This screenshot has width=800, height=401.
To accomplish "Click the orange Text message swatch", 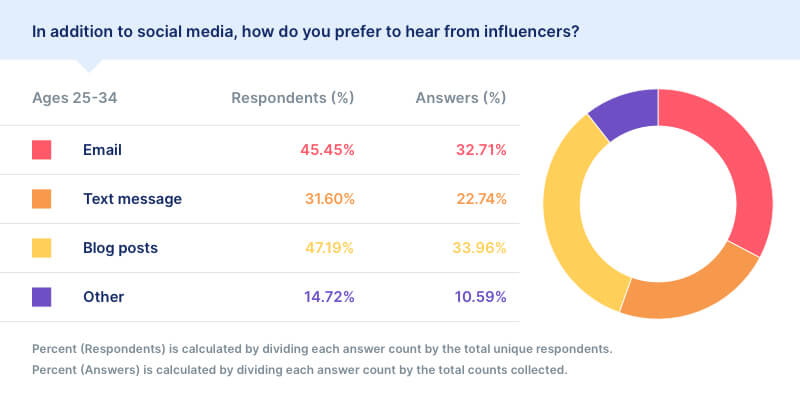I will click(41, 199).
